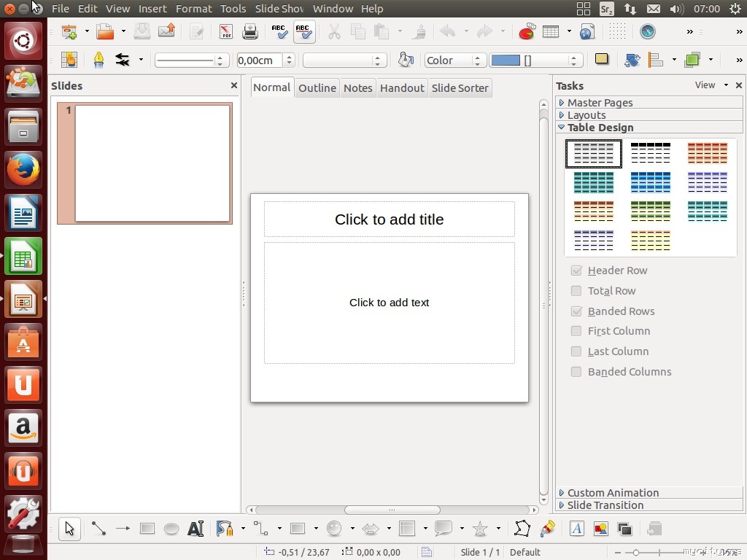Viewport: 747px width, 560px height.
Task: Open the Fontwork Gallery icon
Action: [x=576, y=529]
